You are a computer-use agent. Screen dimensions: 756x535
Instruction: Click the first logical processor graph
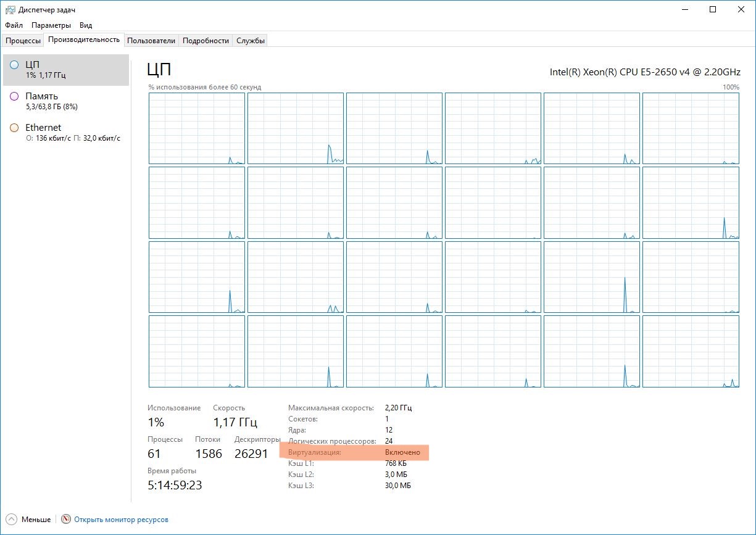(x=197, y=128)
